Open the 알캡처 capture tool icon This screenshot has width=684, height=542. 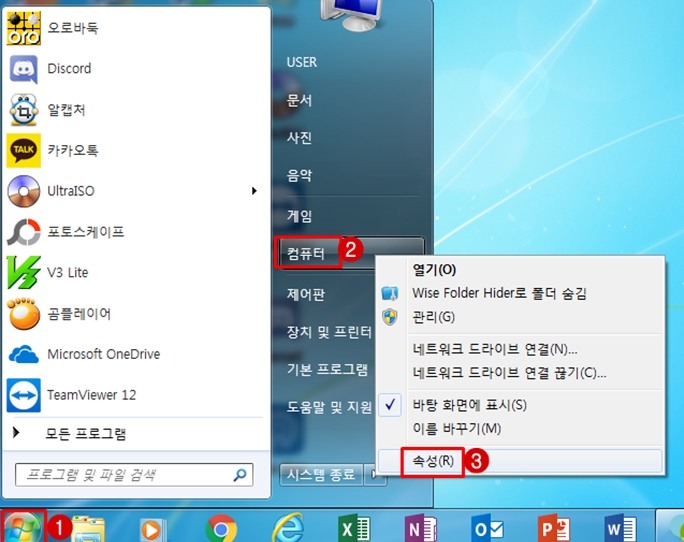[24, 110]
